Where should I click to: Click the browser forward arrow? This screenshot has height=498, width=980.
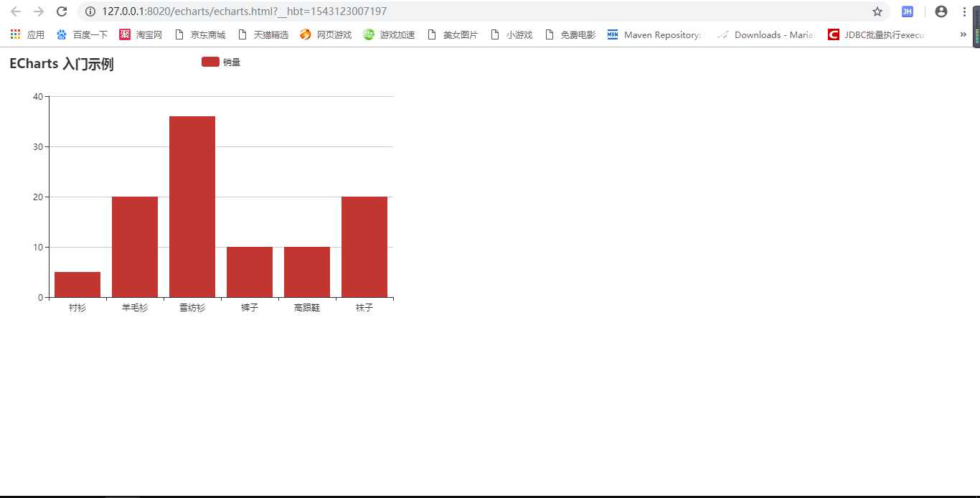point(39,11)
